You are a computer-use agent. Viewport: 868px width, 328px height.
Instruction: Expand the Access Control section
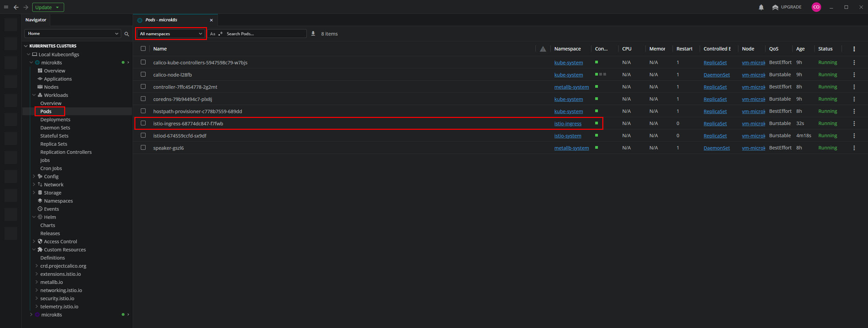[x=34, y=242]
